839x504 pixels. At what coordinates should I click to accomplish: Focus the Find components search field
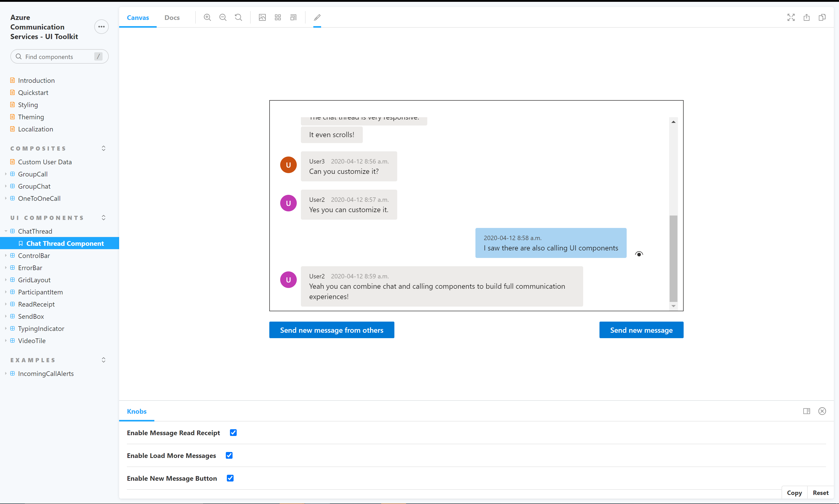[x=60, y=56]
